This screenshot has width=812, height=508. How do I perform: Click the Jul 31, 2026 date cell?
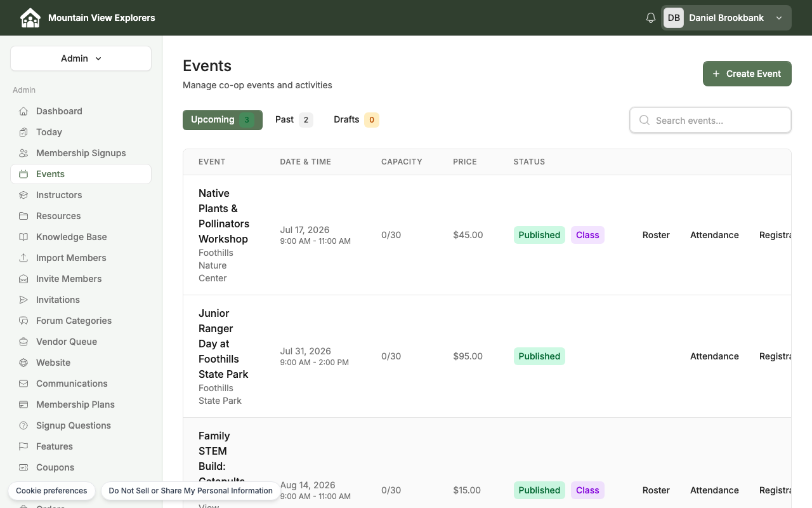coord(306,351)
